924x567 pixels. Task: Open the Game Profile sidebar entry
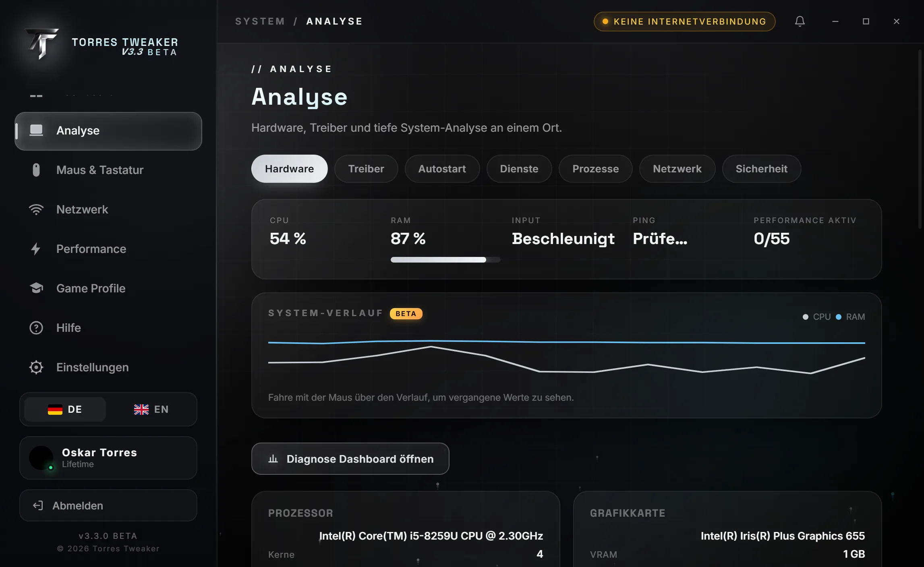pyautogui.click(x=108, y=288)
